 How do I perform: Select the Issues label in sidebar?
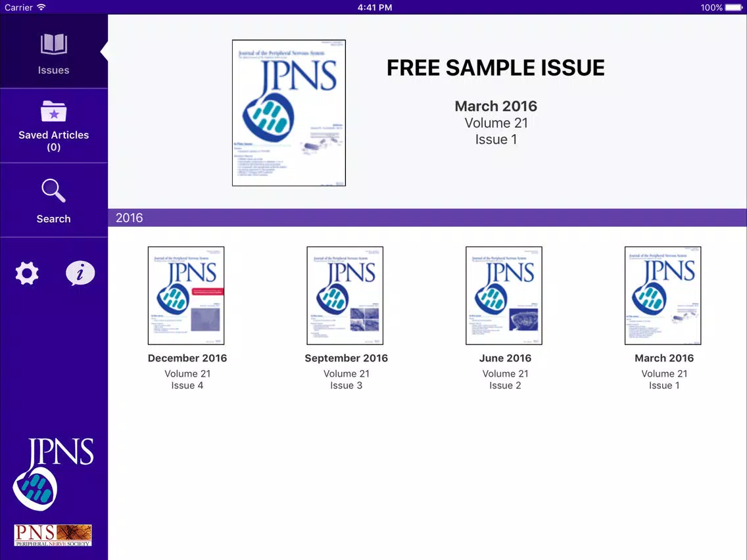tap(53, 70)
